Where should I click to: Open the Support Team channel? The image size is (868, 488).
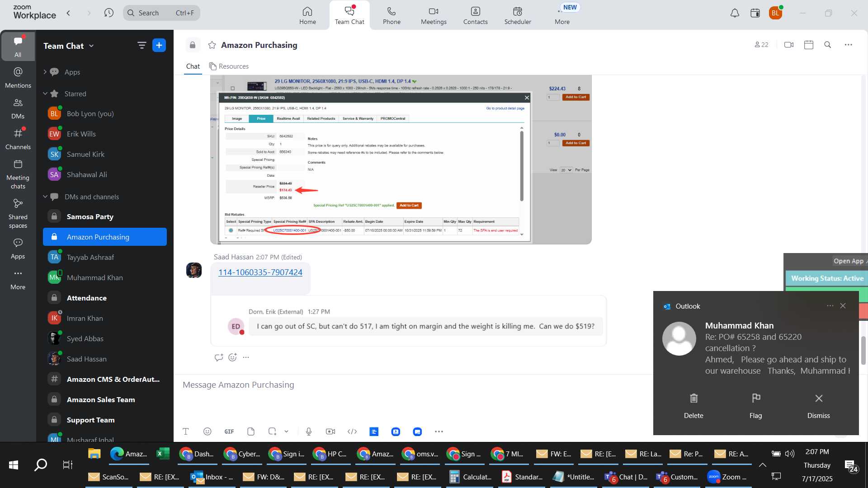[105, 420]
